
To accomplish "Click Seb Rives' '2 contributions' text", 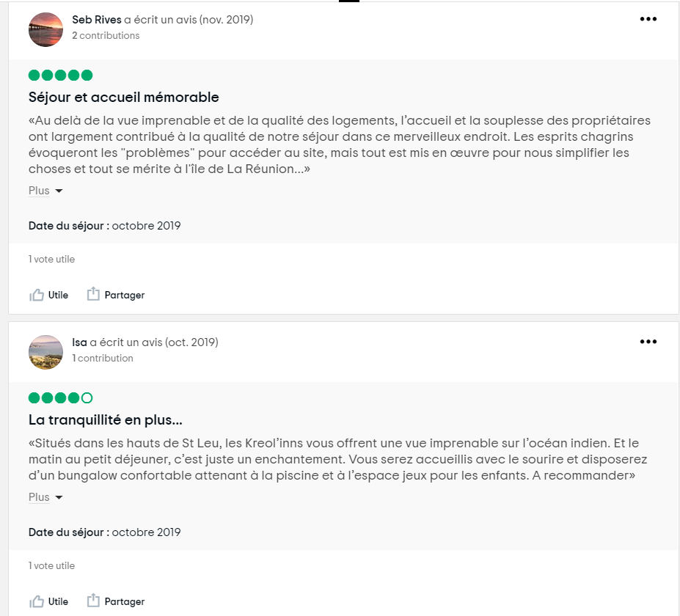I will (106, 35).
